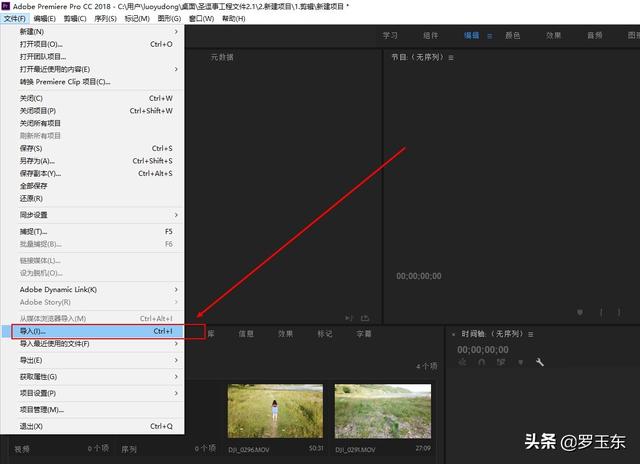Screen dimensions: 640x464
Task: Click Mark Out bracket in program monitor
Action: tap(619, 313)
